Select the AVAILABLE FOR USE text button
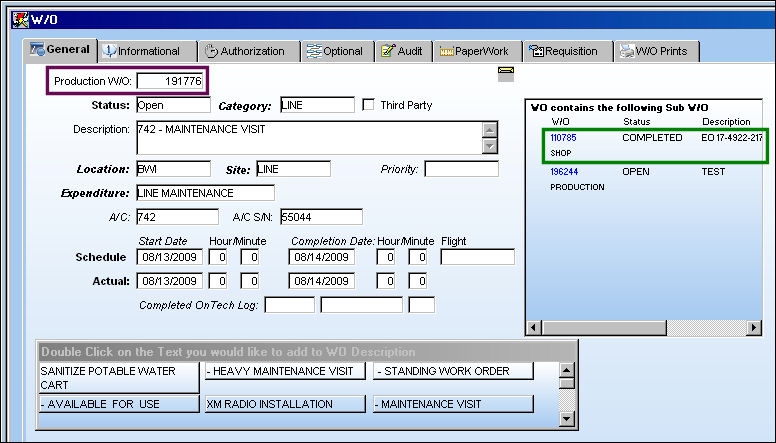This screenshot has height=443, width=776. click(119, 404)
